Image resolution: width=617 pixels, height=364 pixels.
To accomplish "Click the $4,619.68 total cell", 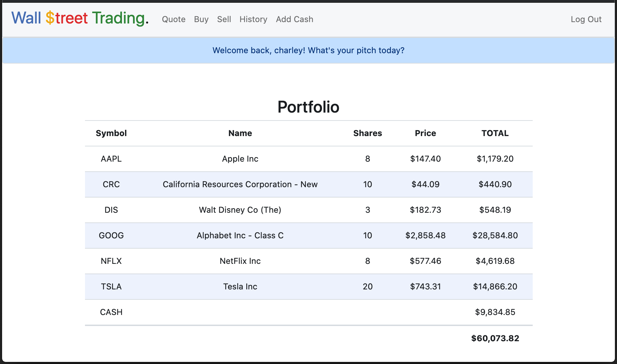I will [495, 261].
